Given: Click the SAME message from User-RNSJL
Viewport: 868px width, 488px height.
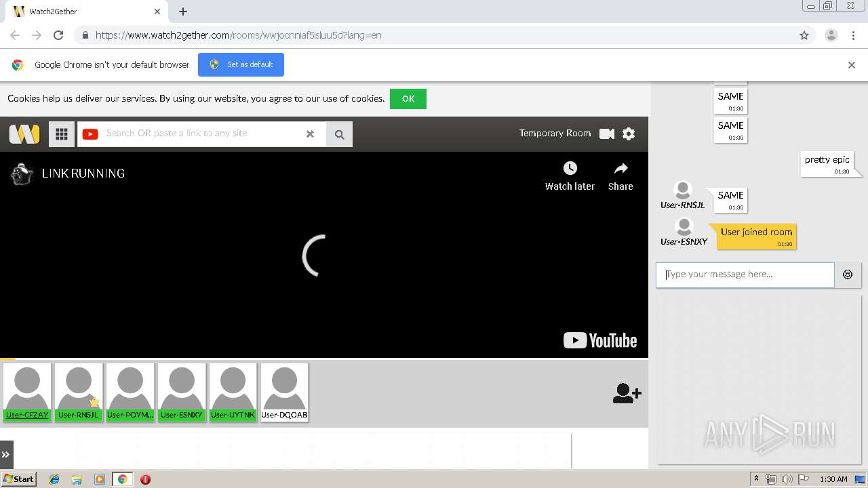Looking at the screenshot, I should [730, 200].
